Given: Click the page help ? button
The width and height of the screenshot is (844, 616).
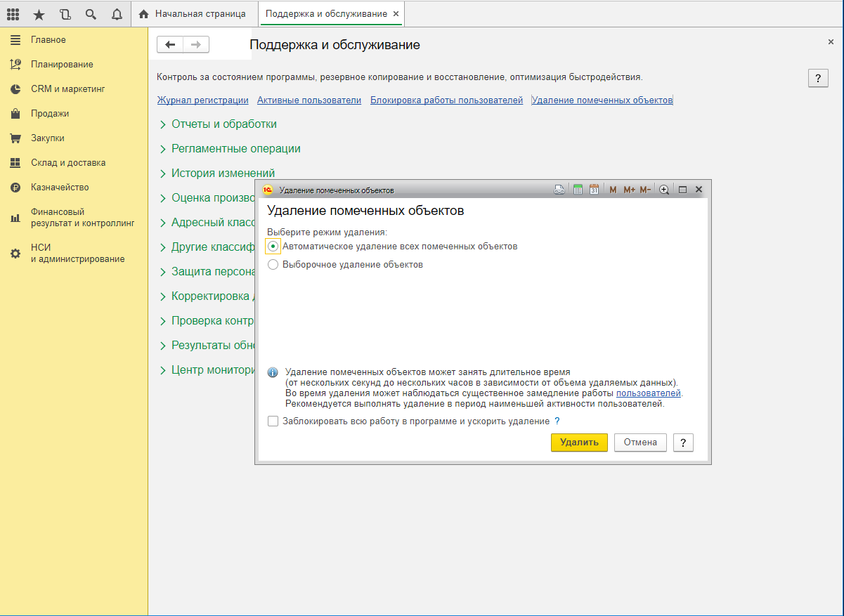Looking at the screenshot, I should pos(818,78).
